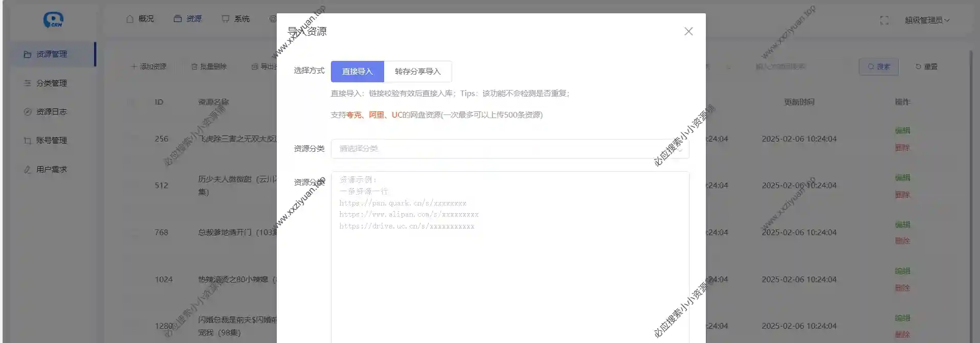
Task: Select the 转存分享导入 import method
Action: (x=417, y=72)
